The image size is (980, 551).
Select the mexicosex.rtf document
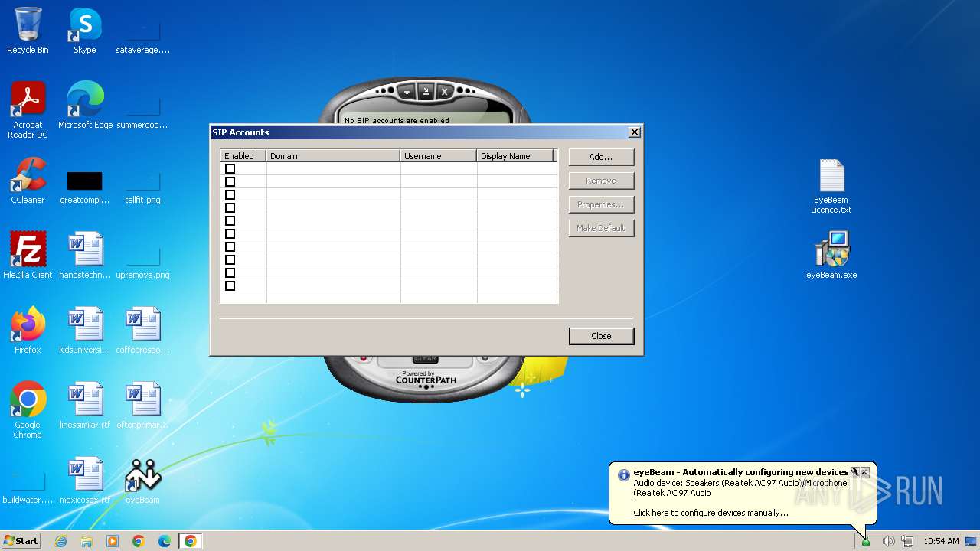pyautogui.click(x=85, y=481)
